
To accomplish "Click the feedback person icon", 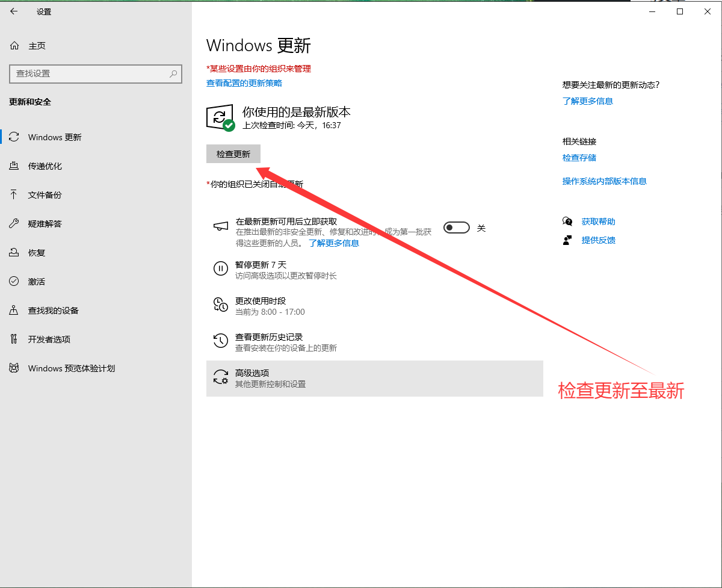I will pyautogui.click(x=567, y=240).
